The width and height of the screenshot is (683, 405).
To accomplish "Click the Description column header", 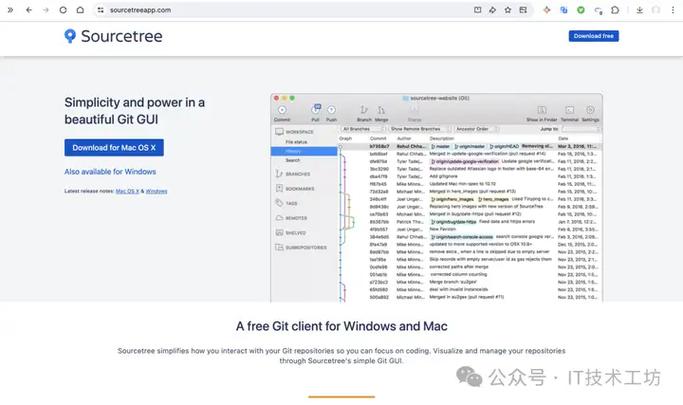I will [x=442, y=138].
